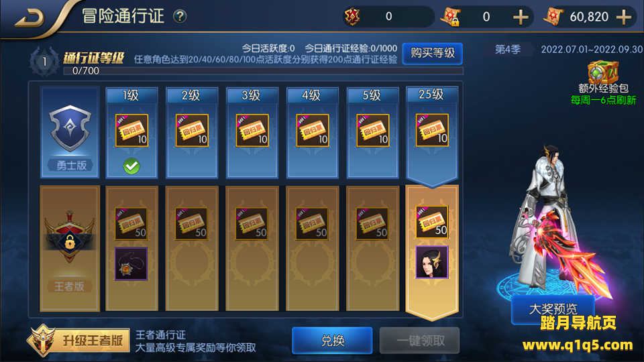Select the level 1 回归票 10 reward
The image size is (644, 362).
[x=131, y=130]
